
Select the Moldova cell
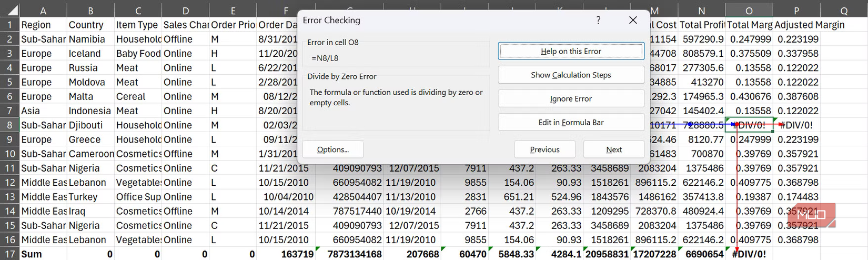pos(90,82)
